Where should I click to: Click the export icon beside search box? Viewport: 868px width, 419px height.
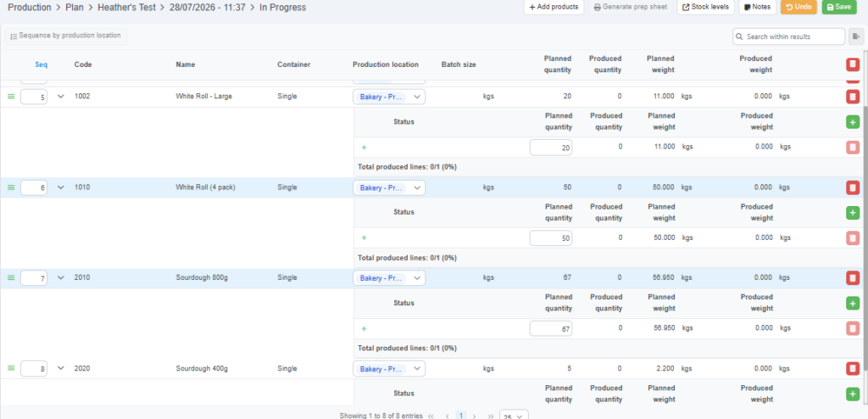pos(856,36)
